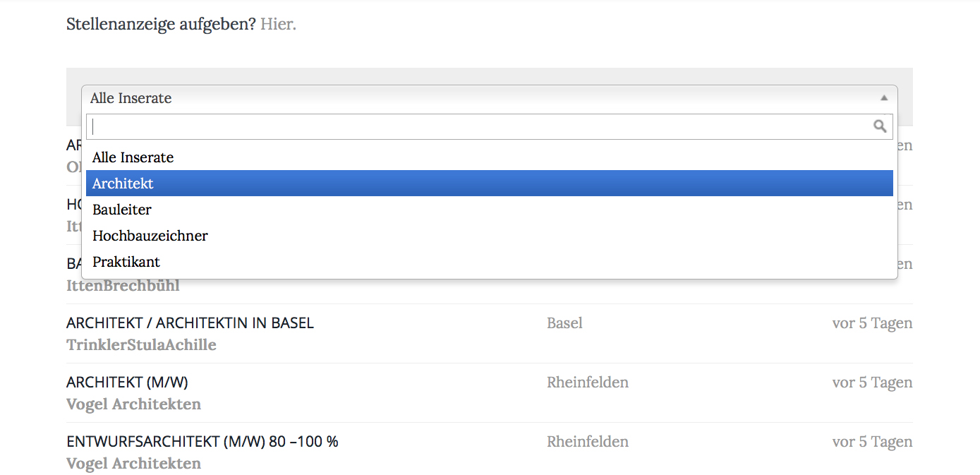
Task: Click Vogel Architekten under Architekt (M/W)
Action: (133, 404)
